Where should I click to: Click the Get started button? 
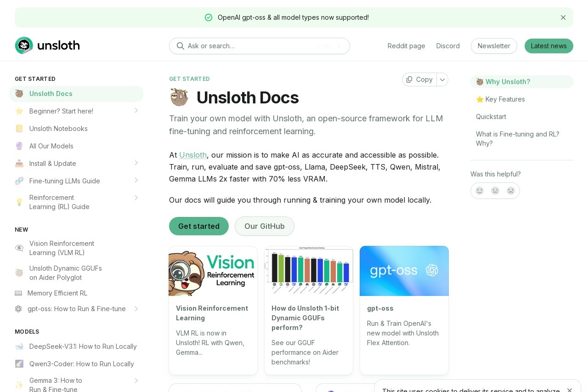coord(199,226)
